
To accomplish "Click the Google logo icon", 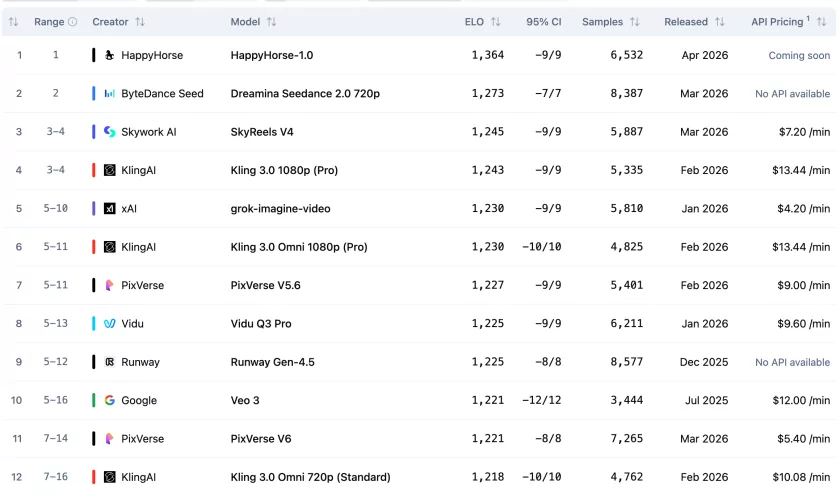I will pyautogui.click(x=110, y=400).
